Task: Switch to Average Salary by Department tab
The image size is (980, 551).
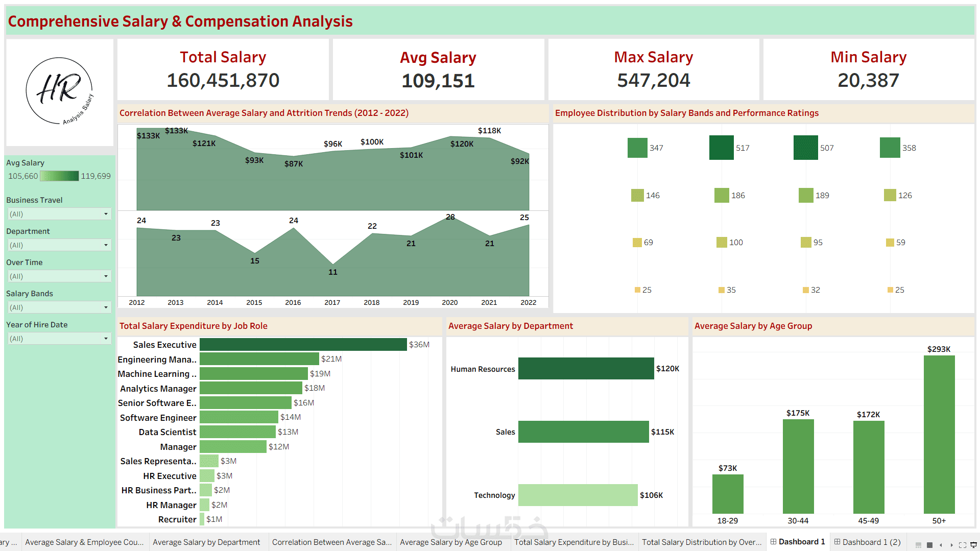Action: pyautogui.click(x=206, y=542)
